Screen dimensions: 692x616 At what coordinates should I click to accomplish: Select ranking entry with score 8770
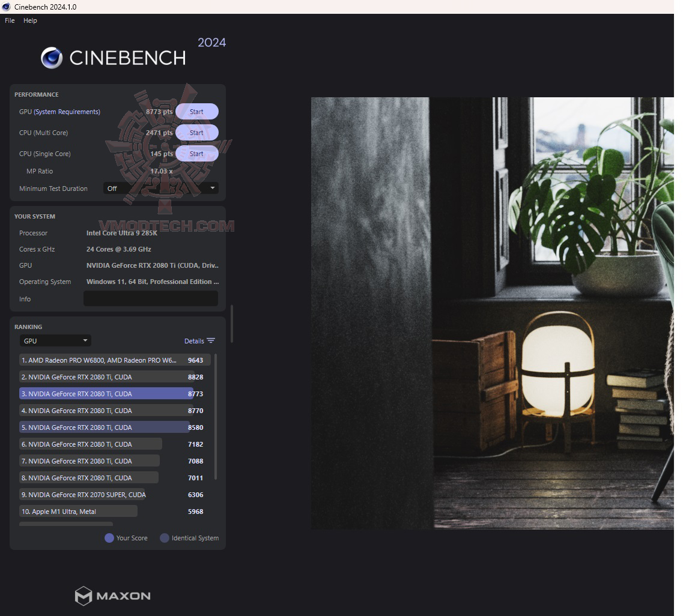(114, 411)
